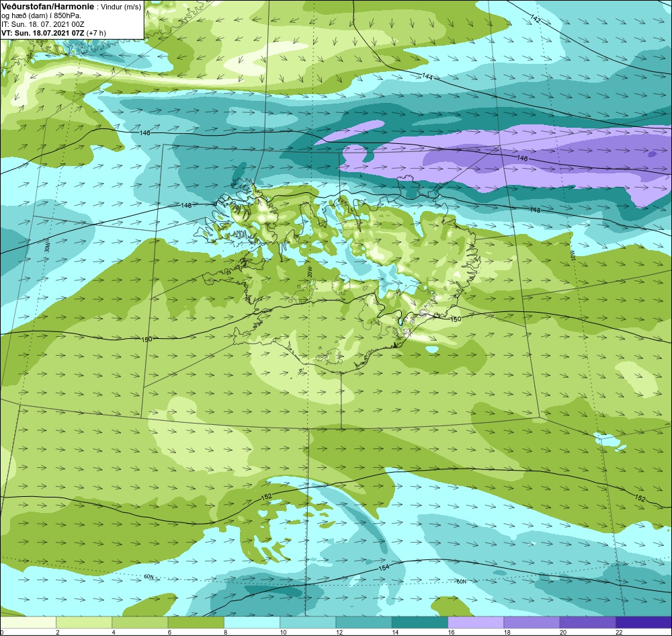The width and height of the screenshot is (672, 636).
Task: Click the '146' contour label inside the purple band
Action: [x=522, y=158]
